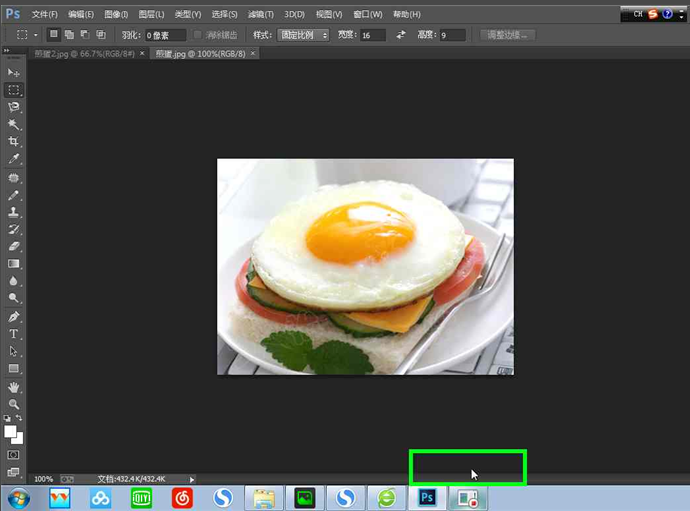Viewport: 690px width, 511px height.
Task: Open the 样式 style dropdown
Action: click(x=304, y=35)
